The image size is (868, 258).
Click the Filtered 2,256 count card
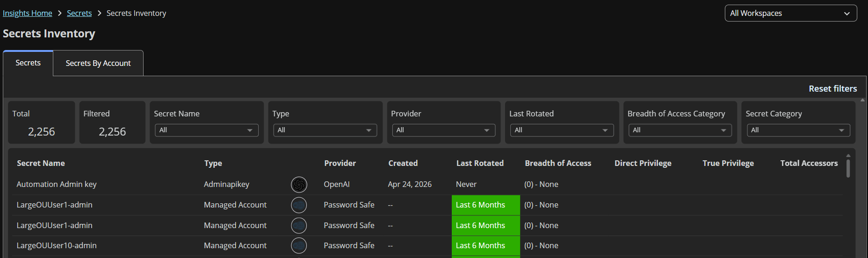(112, 122)
